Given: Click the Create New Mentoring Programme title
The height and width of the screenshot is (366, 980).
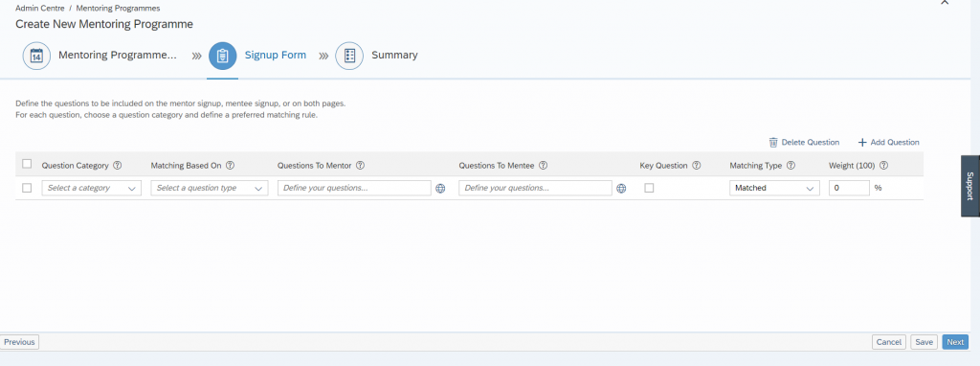Looking at the screenshot, I should 104,24.
